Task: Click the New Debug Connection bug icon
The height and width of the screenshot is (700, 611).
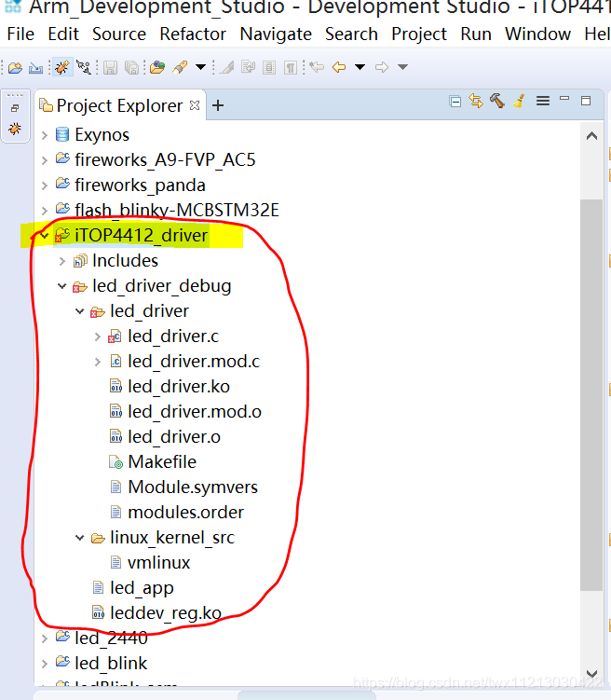Action: [62, 67]
